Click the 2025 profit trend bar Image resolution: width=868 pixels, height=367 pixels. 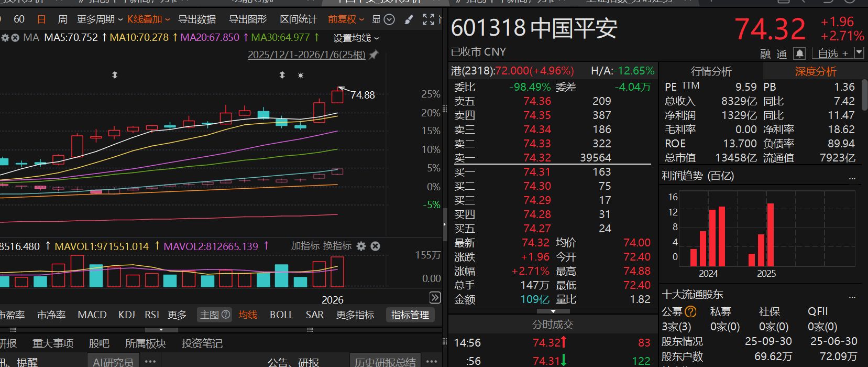click(770, 235)
